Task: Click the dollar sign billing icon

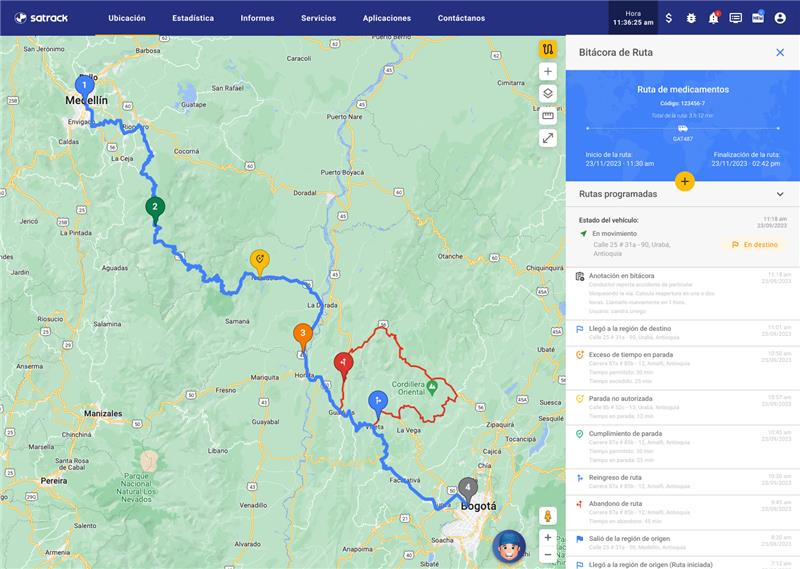Action: click(x=668, y=18)
